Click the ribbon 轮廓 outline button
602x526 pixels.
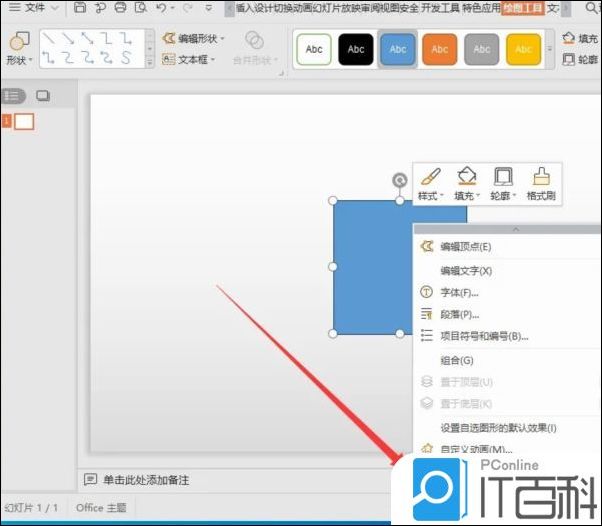(x=580, y=59)
